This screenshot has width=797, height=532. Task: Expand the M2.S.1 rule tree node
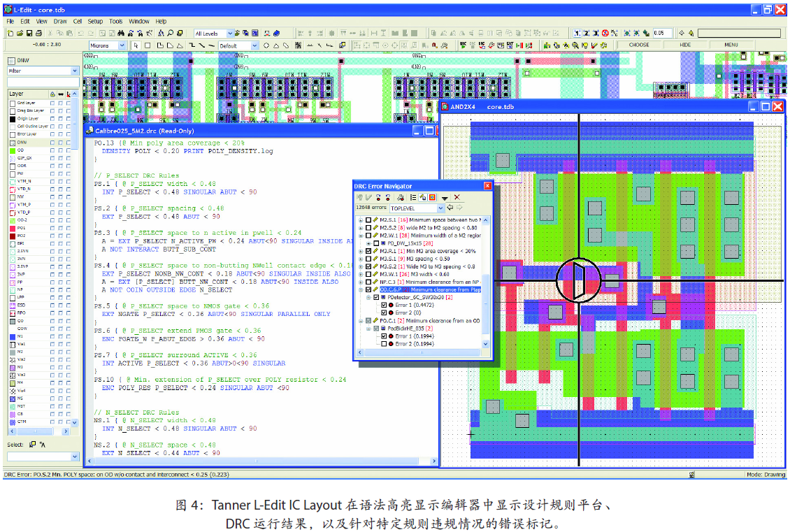coord(361,220)
